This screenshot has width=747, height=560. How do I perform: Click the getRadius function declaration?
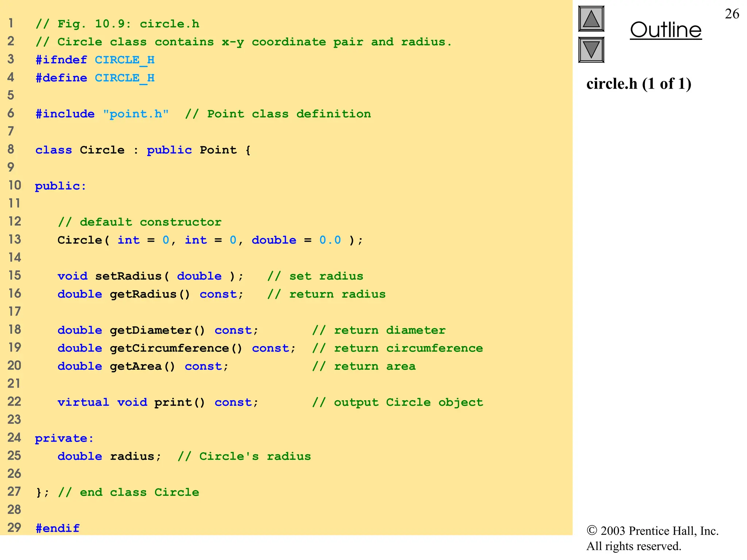click(x=150, y=294)
